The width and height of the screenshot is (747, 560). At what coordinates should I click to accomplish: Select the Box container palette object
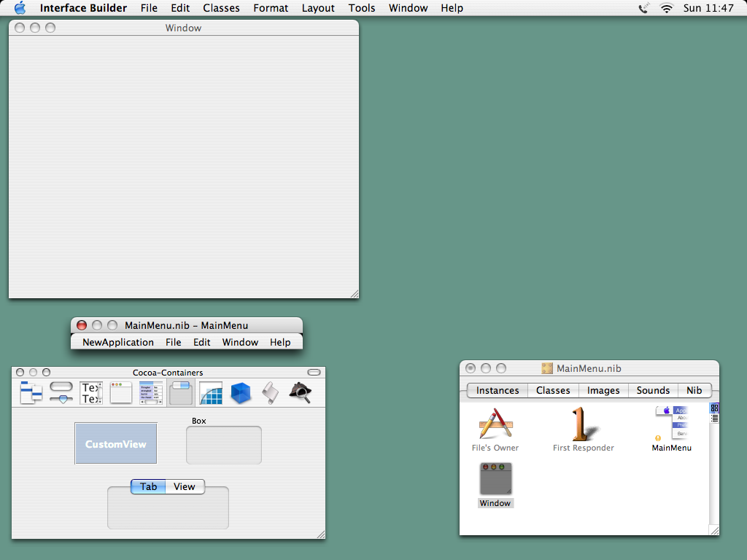224,445
